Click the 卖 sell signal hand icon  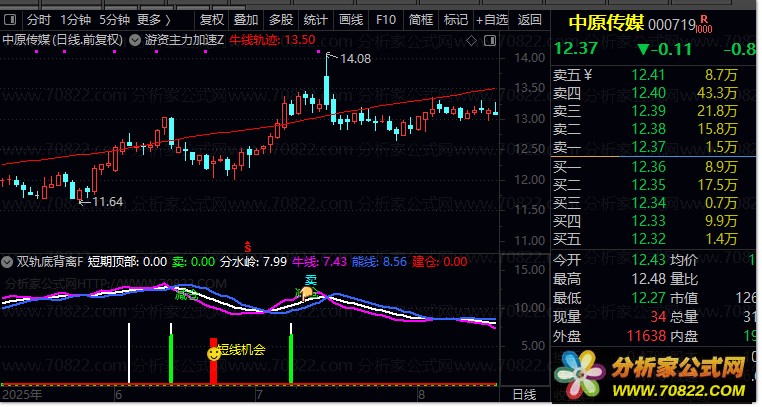(x=307, y=293)
